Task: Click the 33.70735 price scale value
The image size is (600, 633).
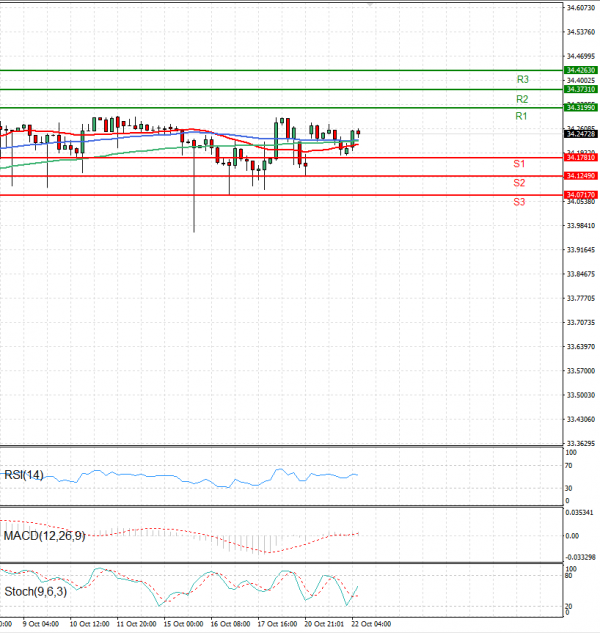Action: [x=581, y=323]
